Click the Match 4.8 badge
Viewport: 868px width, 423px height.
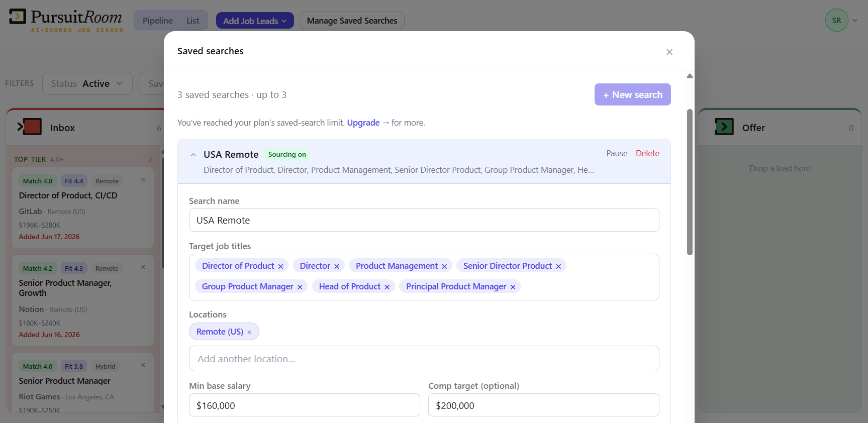38,181
